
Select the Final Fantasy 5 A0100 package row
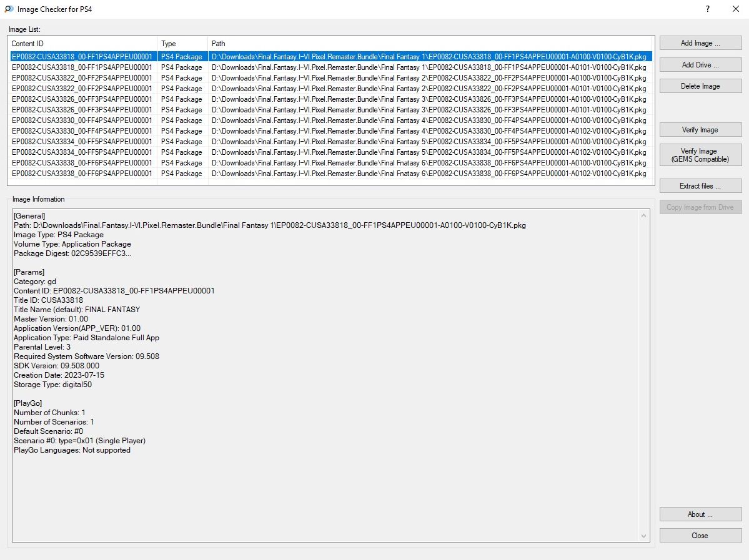coord(331,142)
